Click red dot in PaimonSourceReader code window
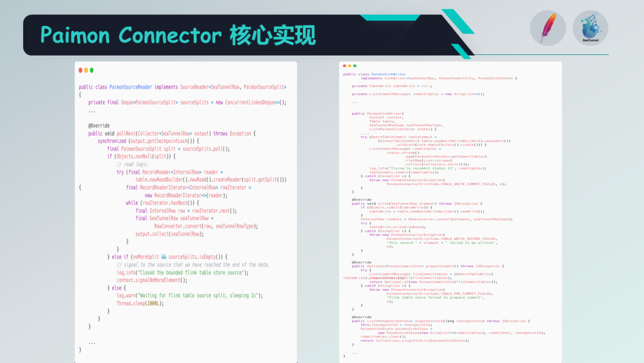The image size is (644, 363). 80,70
